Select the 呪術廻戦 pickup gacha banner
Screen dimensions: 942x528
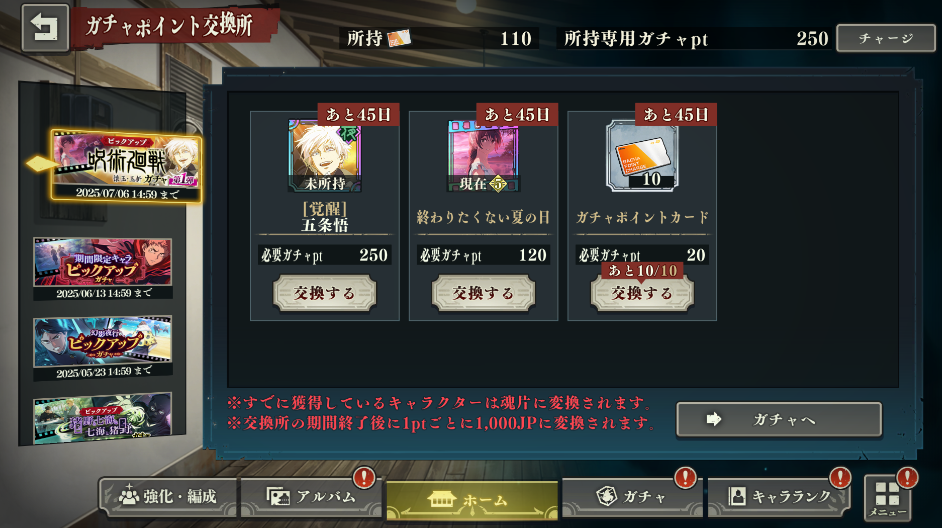(126, 165)
